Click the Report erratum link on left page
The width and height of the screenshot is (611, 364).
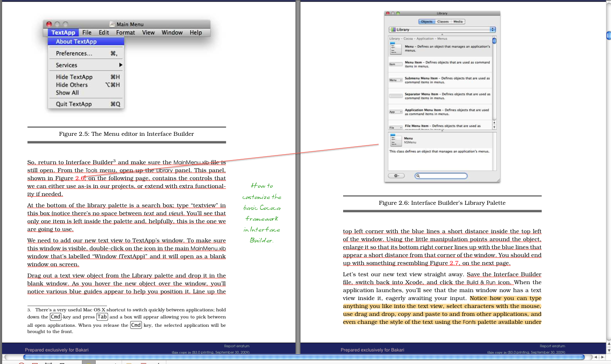point(237,346)
